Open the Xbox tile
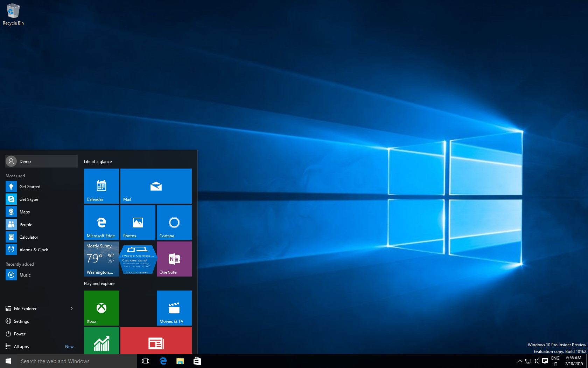This screenshot has width=588, height=368. pyautogui.click(x=101, y=308)
